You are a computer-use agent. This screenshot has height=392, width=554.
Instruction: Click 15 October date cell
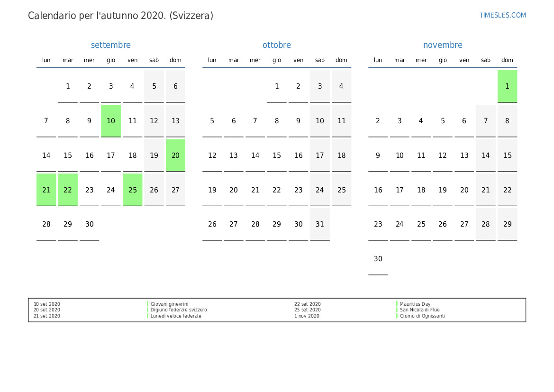(x=277, y=155)
